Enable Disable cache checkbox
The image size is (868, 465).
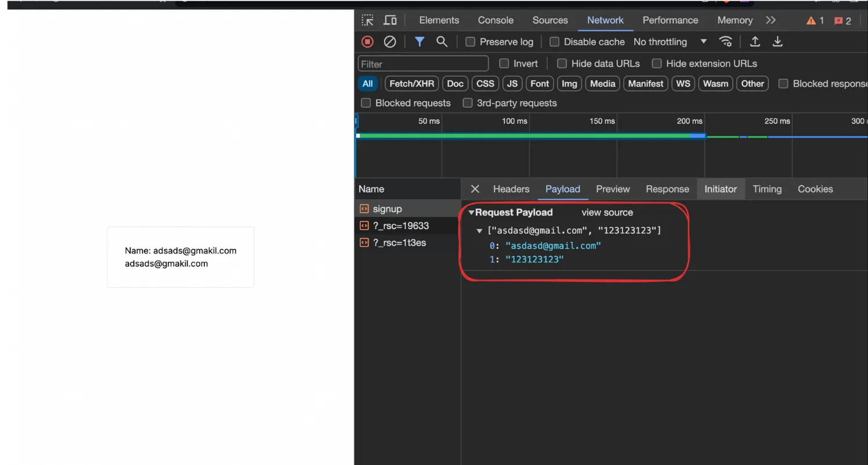click(555, 42)
